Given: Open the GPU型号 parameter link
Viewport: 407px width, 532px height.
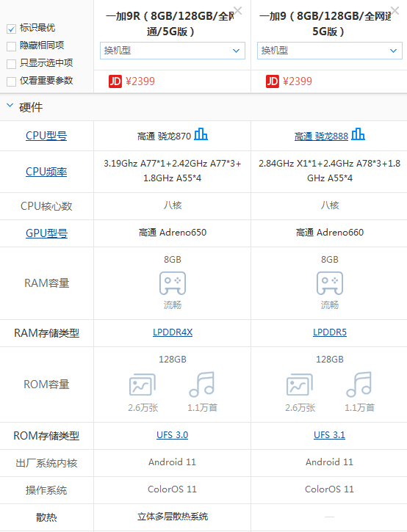Looking at the screenshot, I should click(46, 233).
